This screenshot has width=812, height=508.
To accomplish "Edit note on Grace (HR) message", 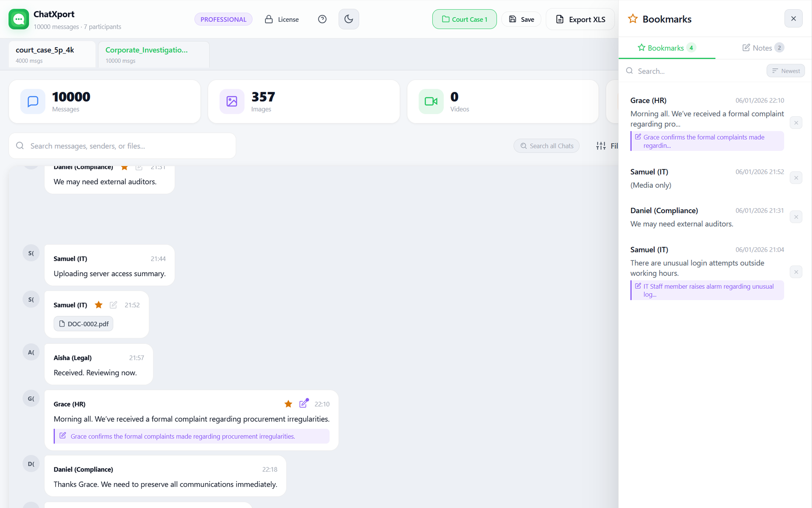I will coord(304,403).
